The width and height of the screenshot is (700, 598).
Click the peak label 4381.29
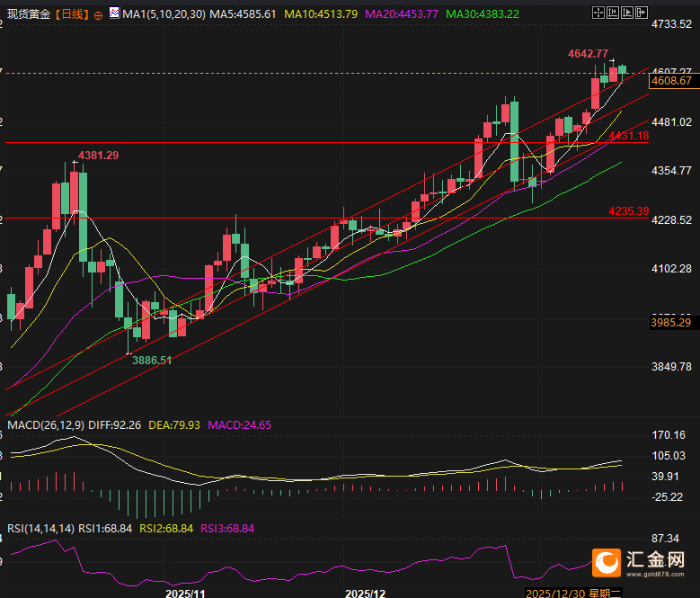click(x=98, y=156)
